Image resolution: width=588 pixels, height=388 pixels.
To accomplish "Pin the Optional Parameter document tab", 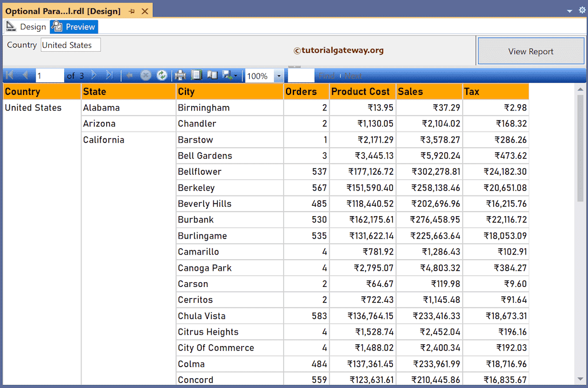I will coord(132,11).
